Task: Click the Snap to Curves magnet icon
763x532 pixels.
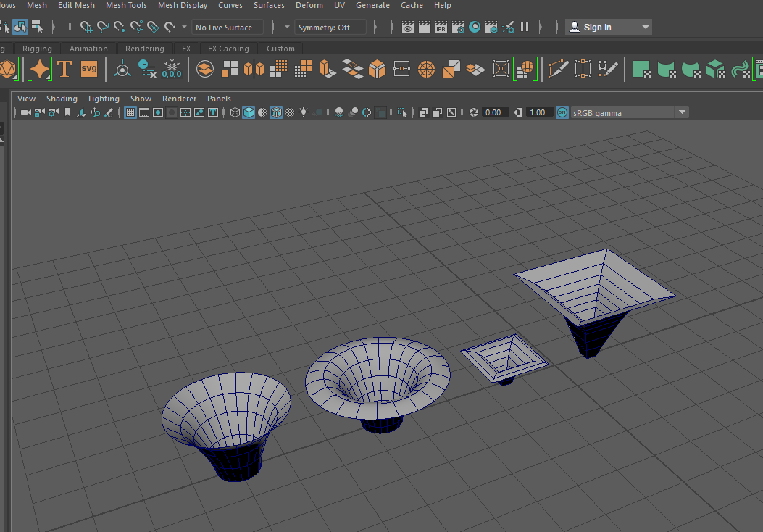Action: 103,28
